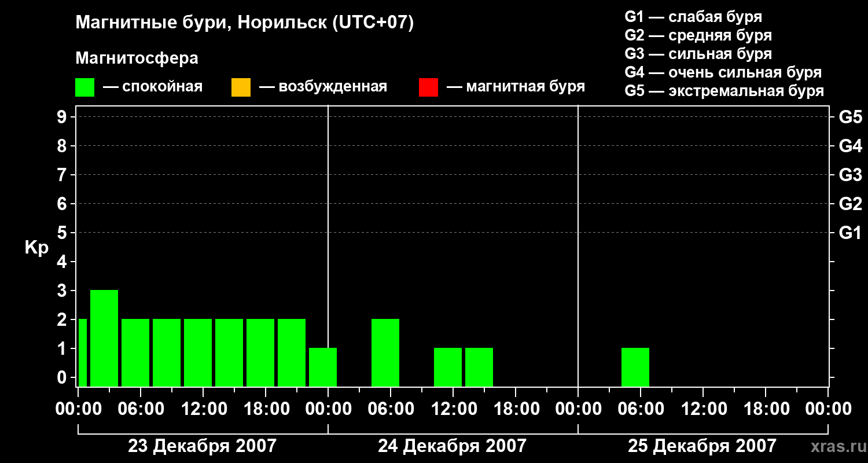Click the G3 right-axis label
Viewport: 868px width, 463px height.
[850, 175]
